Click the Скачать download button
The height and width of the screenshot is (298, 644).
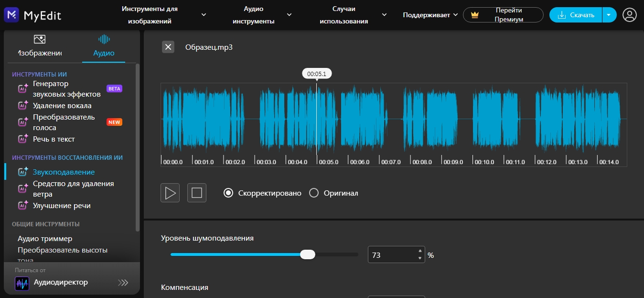576,15
